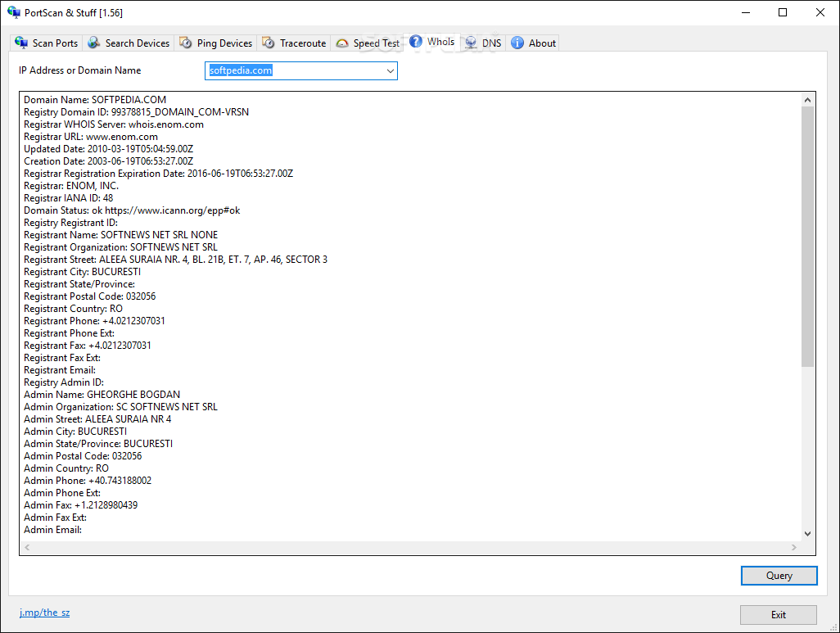Viewport: 840px width, 633px height.
Task: Click the Search Devices tab icon
Action: [94, 43]
